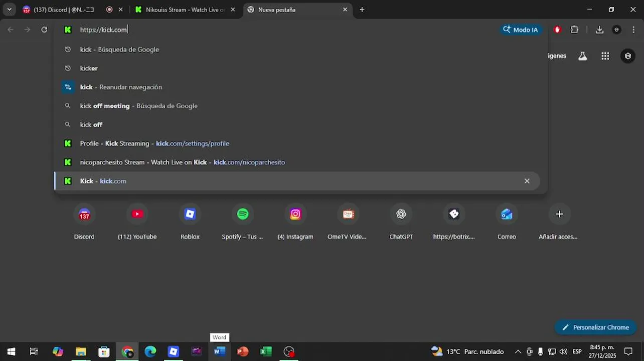The width and height of the screenshot is (644, 361).
Task: Click the ESP language indicator
Action: coord(577,351)
